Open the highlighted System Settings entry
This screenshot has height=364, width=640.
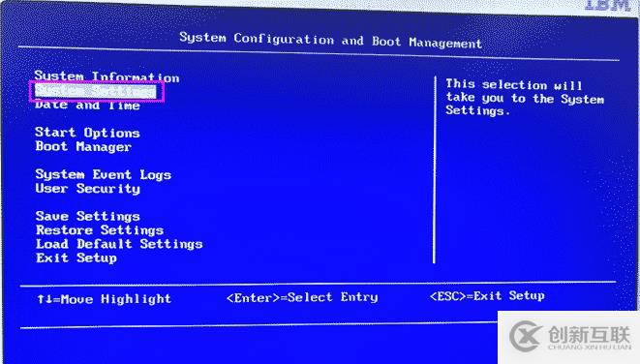(x=96, y=91)
